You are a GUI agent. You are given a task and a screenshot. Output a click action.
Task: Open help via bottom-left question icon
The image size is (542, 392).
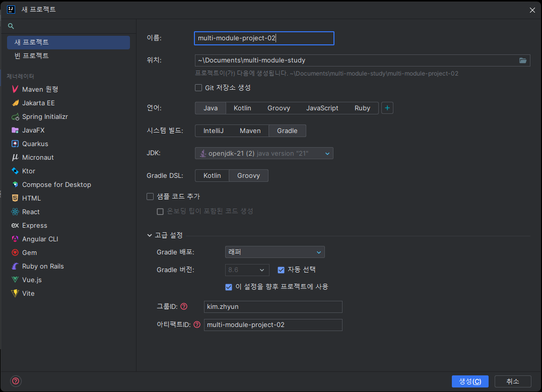coord(16,381)
